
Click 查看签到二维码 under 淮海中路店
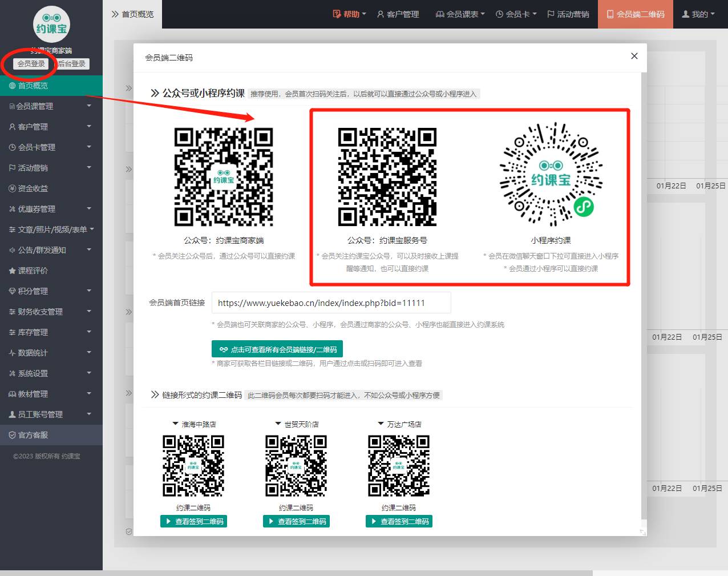(x=193, y=521)
